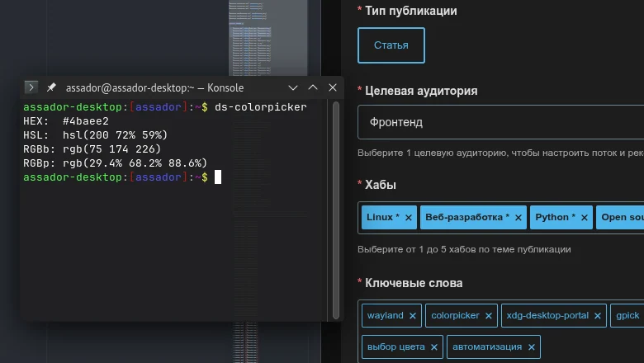Click the Python hub chip

[x=561, y=218]
